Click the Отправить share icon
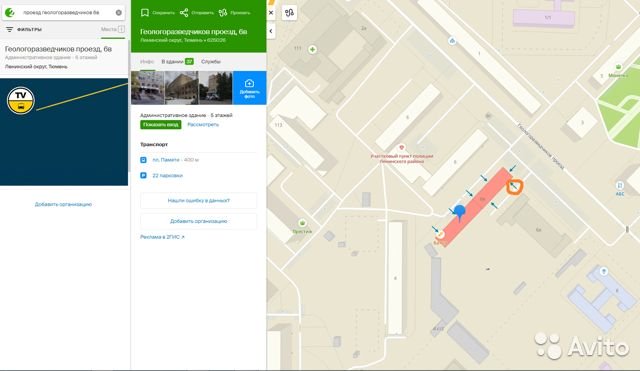This screenshot has height=371, width=640. [184, 13]
